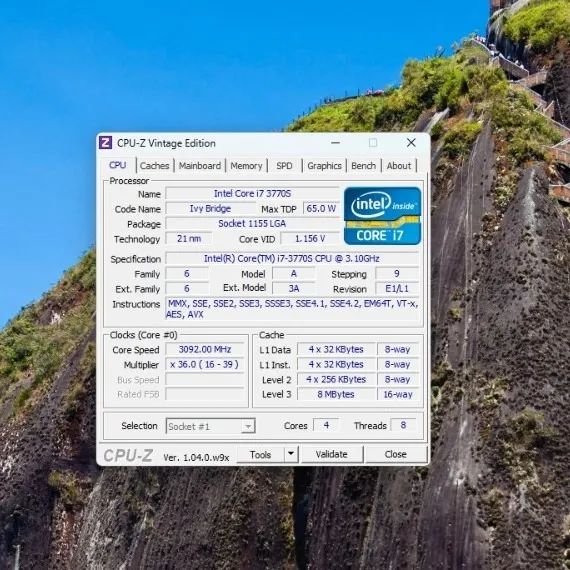Click the Threads value 8
The height and width of the screenshot is (570, 570).
pyautogui.click(x=403, y=425)
